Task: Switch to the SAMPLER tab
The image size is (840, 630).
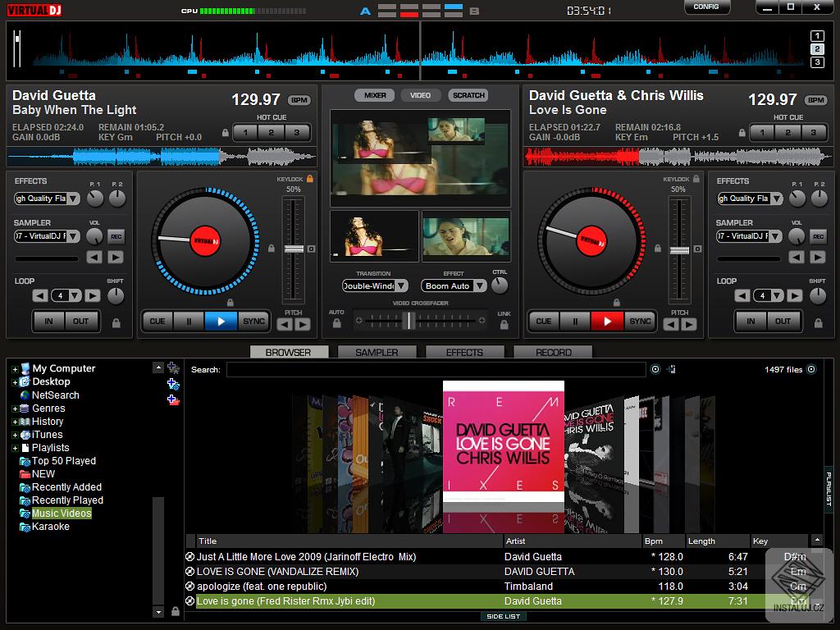Action: coord(377,351)
